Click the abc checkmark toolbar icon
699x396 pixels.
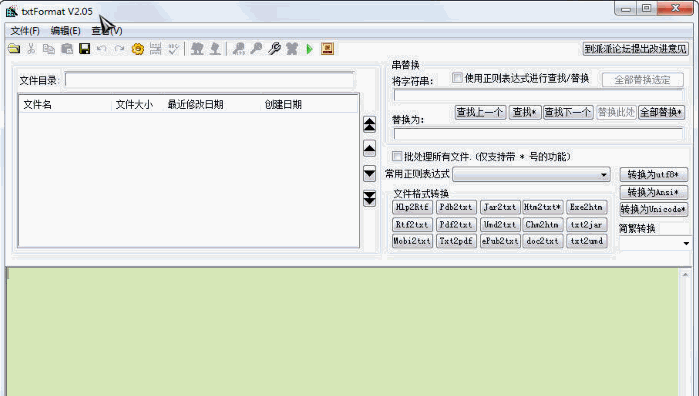point(173,49)
